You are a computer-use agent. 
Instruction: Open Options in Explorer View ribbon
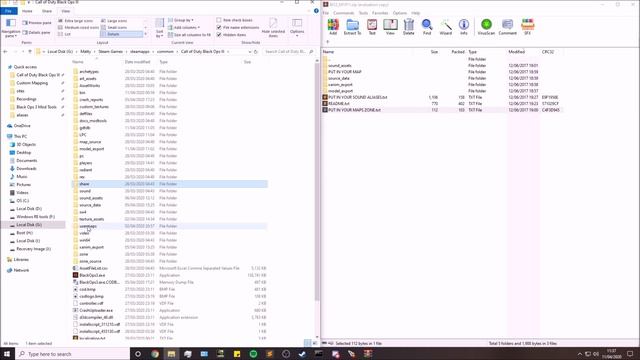pyautogui.click(x=297, y=27)
